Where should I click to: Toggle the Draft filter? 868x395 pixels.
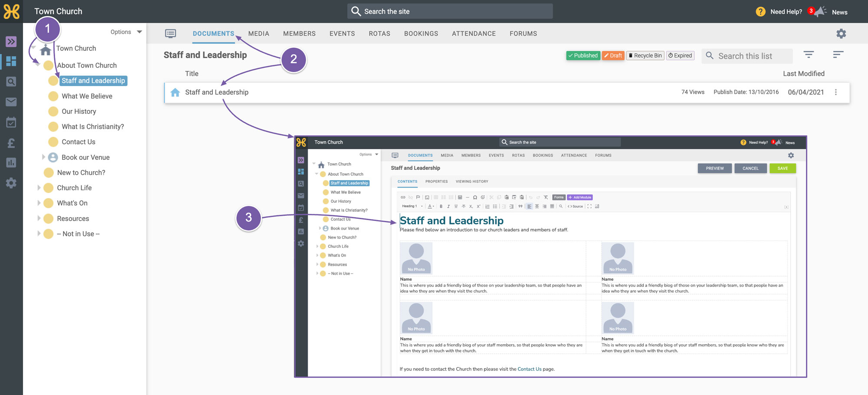coord(613,56)
